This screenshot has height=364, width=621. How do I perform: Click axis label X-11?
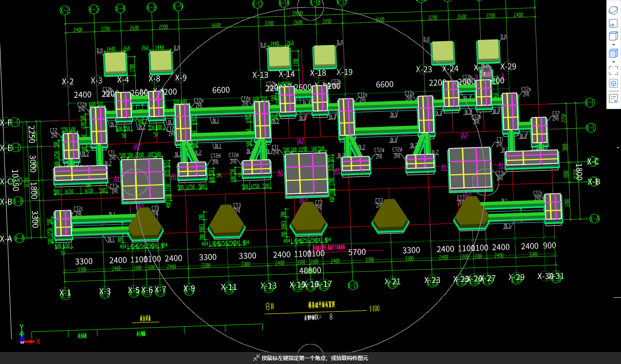229,287
